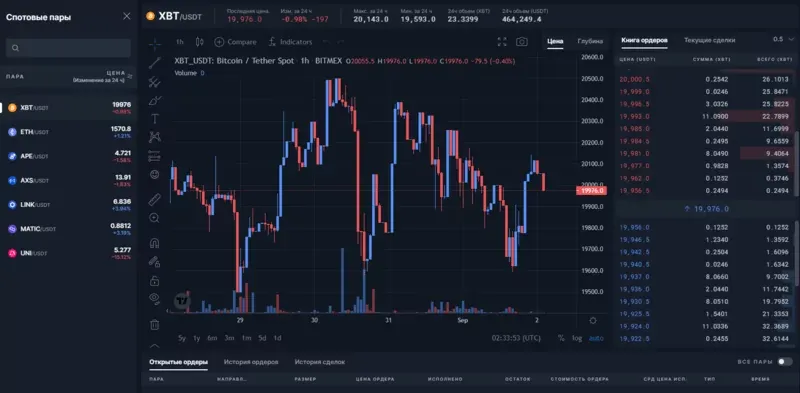Set chart range to 5d
Viewport: 800px width, 393px height.
point(262,338)
